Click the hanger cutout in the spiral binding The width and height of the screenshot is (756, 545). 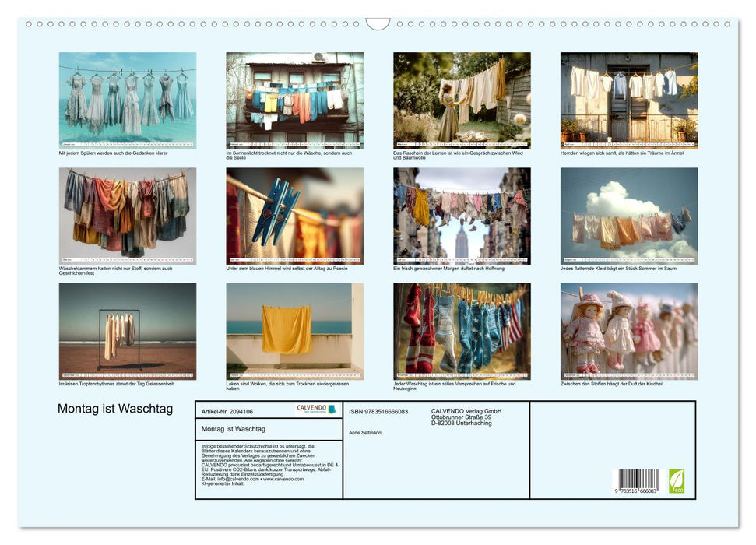[x=378, y=23]
